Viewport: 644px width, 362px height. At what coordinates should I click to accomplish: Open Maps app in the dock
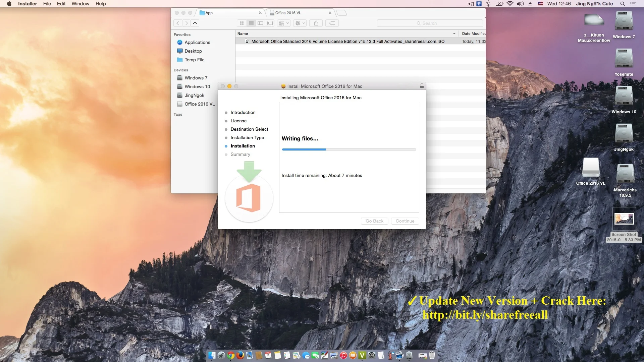tap(296, 355)
